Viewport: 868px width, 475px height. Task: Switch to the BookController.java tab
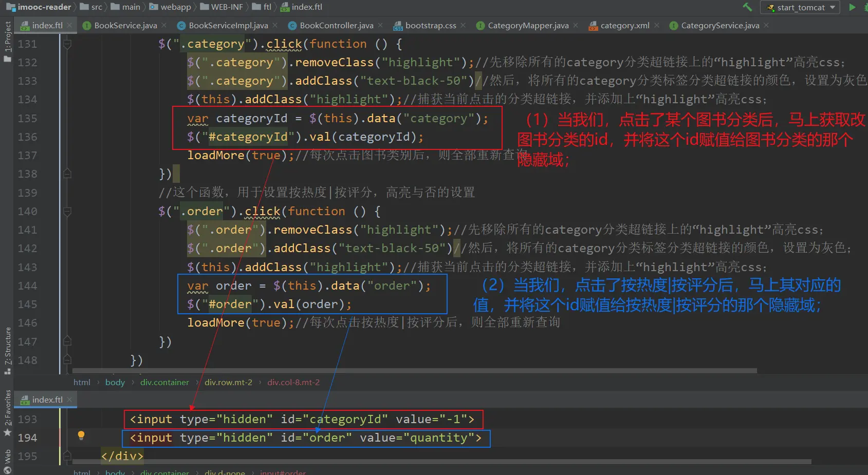336,25
